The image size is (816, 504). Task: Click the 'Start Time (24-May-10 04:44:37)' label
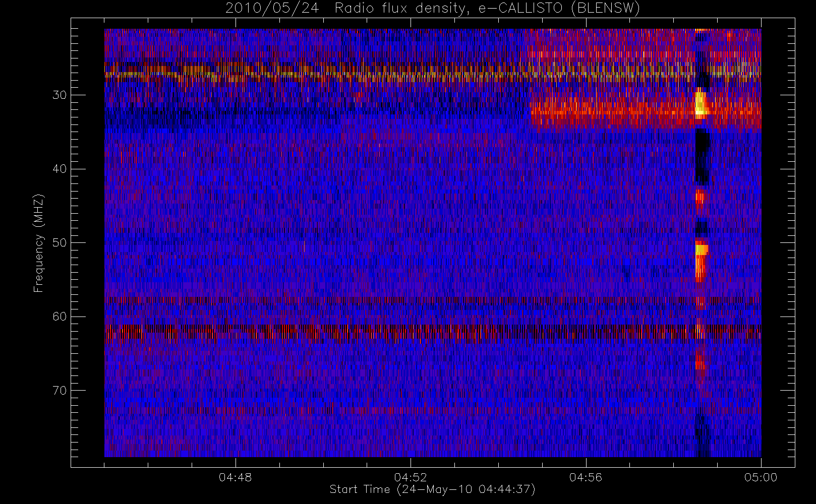click(432, 489)
